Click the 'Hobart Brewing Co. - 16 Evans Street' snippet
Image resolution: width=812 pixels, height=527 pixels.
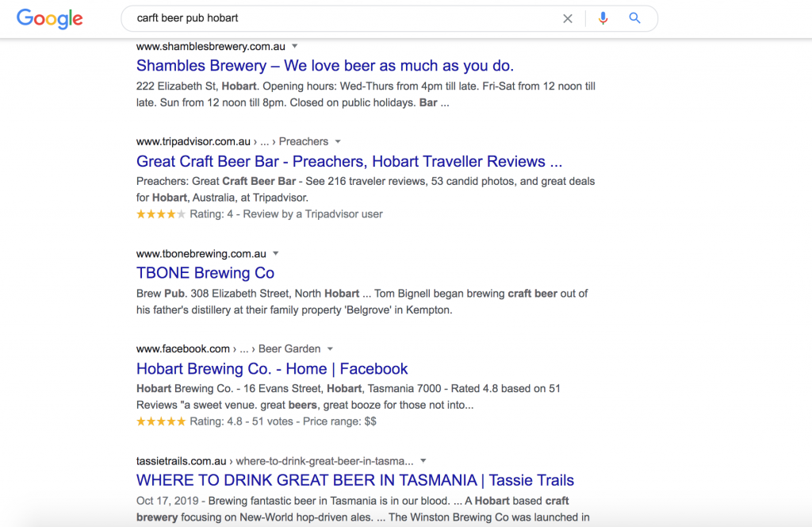tap(348, 396)
